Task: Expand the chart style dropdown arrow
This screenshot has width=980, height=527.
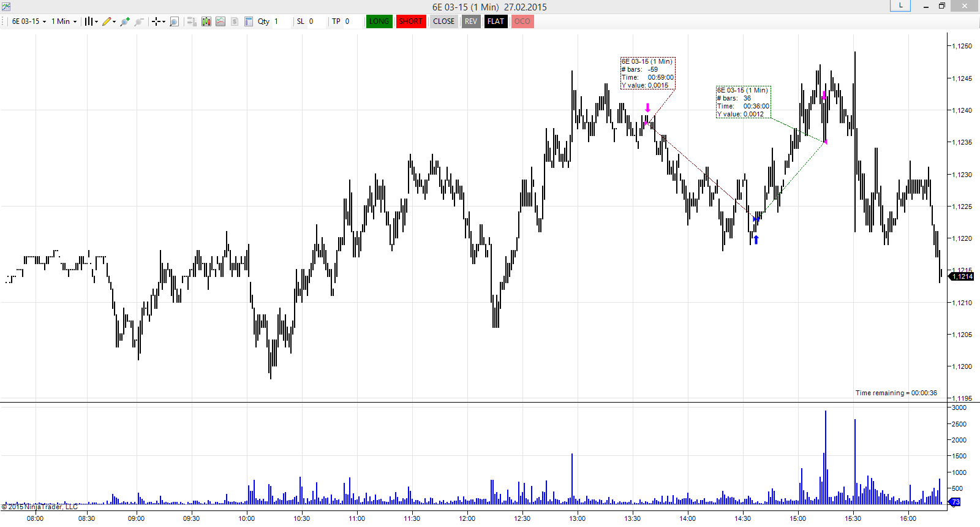Action: 96,21
